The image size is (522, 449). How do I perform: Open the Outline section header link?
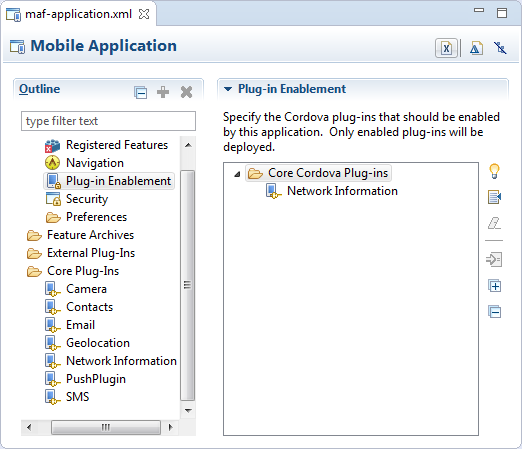39,89
